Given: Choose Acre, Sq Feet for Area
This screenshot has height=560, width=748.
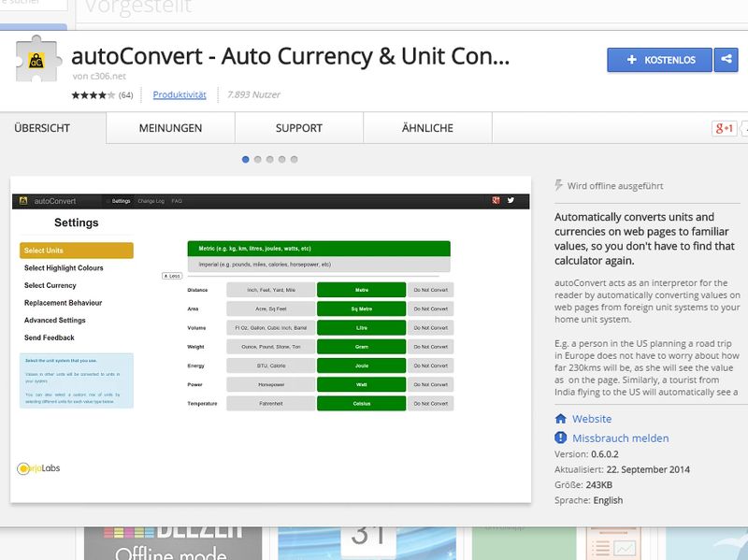Looking at the screenshot, I should (271, 309).
